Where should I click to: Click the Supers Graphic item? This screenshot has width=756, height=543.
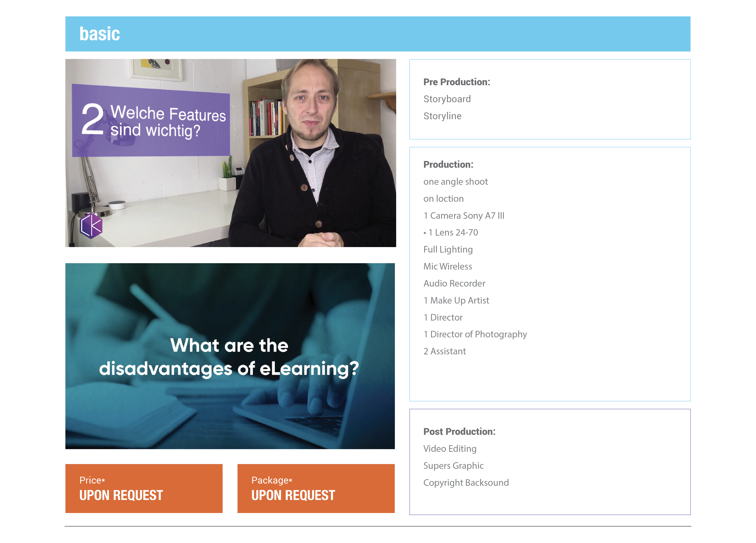tap(453, 466)
